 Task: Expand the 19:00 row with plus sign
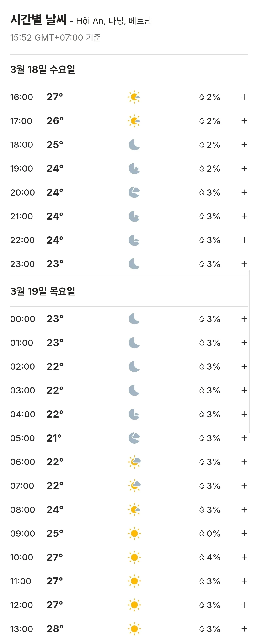click(244, 169)
